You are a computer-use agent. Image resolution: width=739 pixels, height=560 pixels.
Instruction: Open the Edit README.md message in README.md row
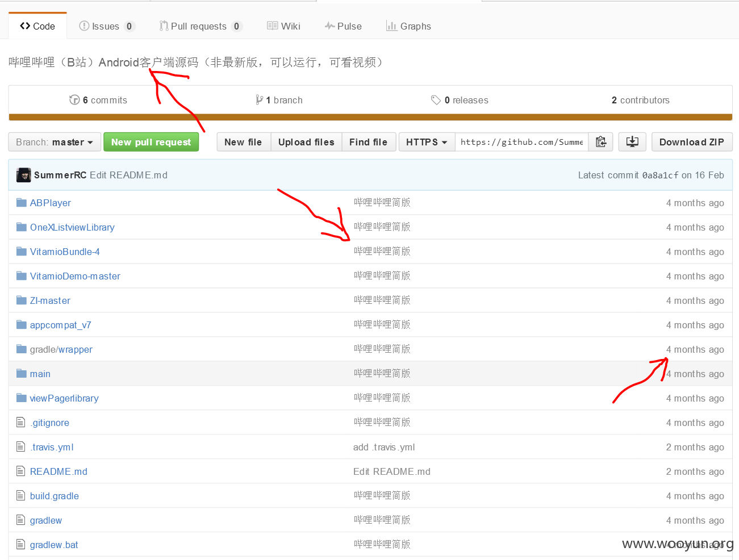392,471
